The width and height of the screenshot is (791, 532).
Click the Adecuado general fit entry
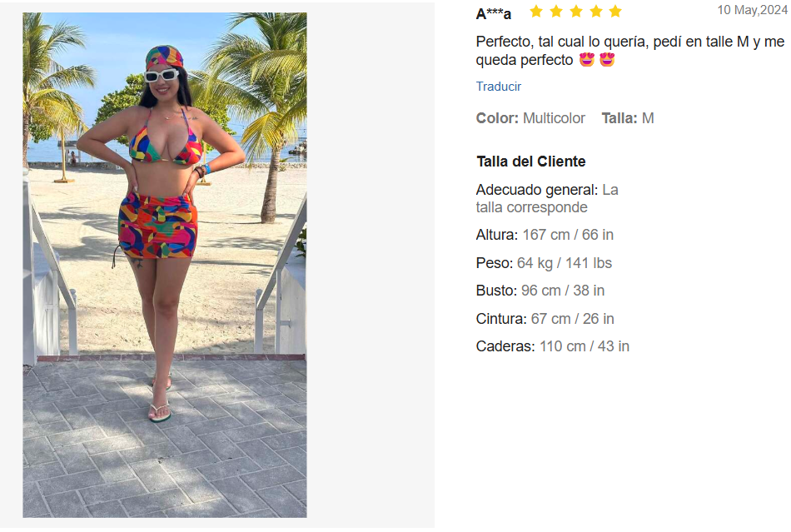pos(547,198)
